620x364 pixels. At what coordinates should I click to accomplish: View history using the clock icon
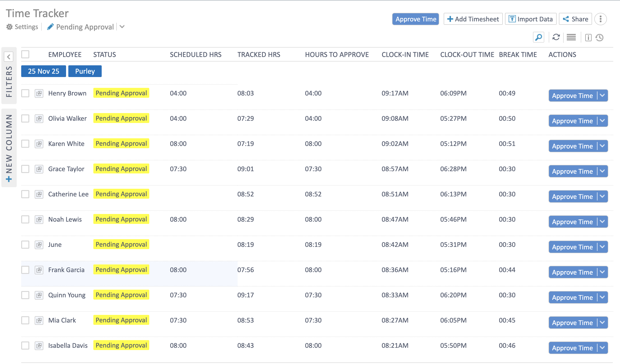[x=599, y=37]
